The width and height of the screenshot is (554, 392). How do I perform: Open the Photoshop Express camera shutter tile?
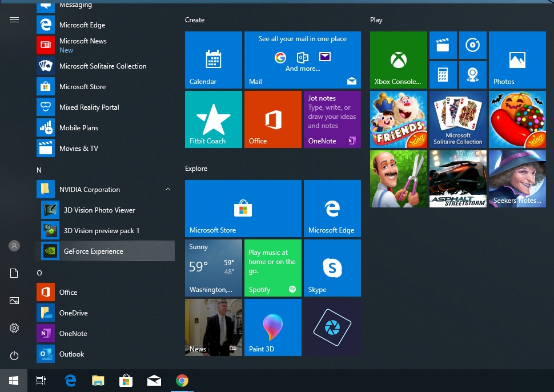[x=332, y=327]
